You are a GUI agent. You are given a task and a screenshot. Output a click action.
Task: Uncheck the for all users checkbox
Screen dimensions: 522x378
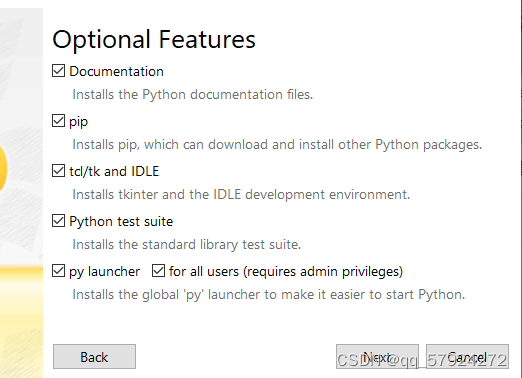point(158,271)
